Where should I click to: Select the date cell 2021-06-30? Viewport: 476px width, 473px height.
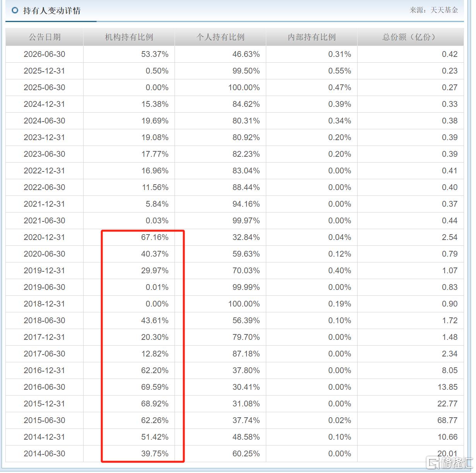pos(45,221)
